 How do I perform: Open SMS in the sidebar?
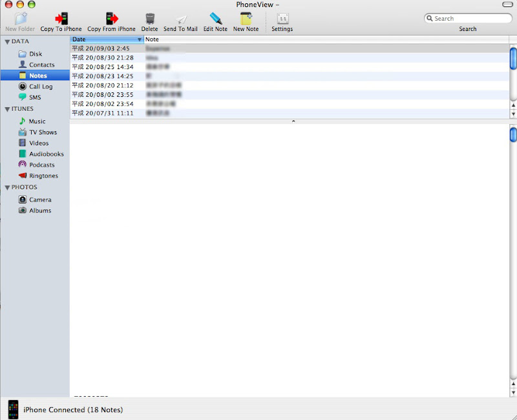[30, 98]
